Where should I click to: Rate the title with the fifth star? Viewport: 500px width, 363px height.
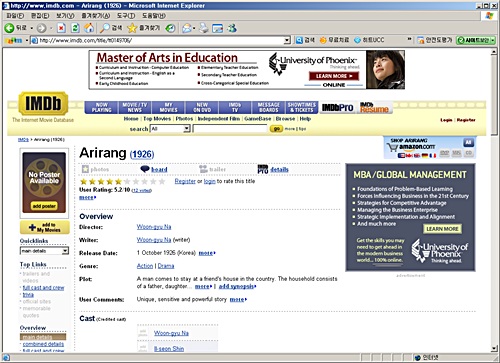point(118,181)
